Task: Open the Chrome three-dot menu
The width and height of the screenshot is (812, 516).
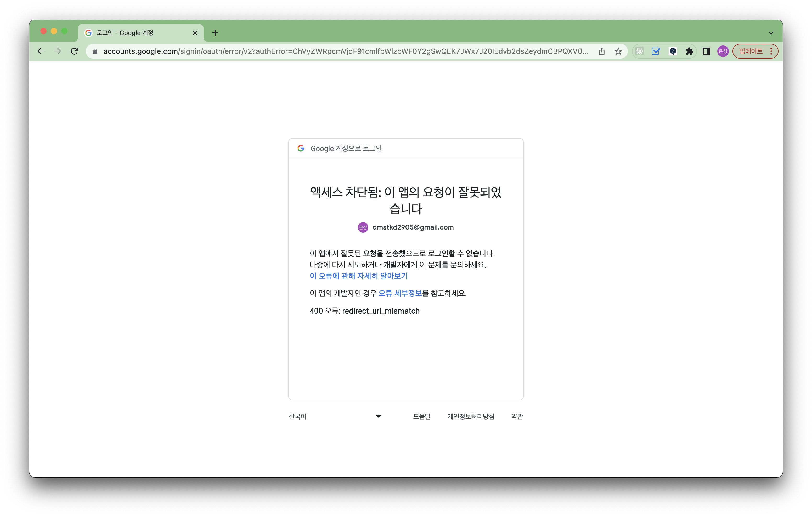Action: (771, 51)
